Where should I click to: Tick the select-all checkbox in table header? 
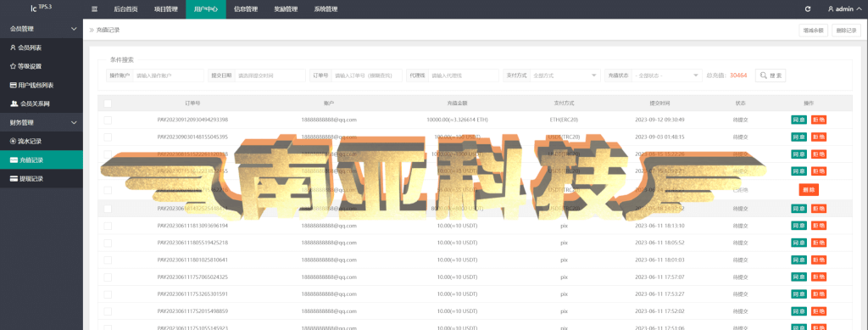pyautogui.click(x=108, y=103)
